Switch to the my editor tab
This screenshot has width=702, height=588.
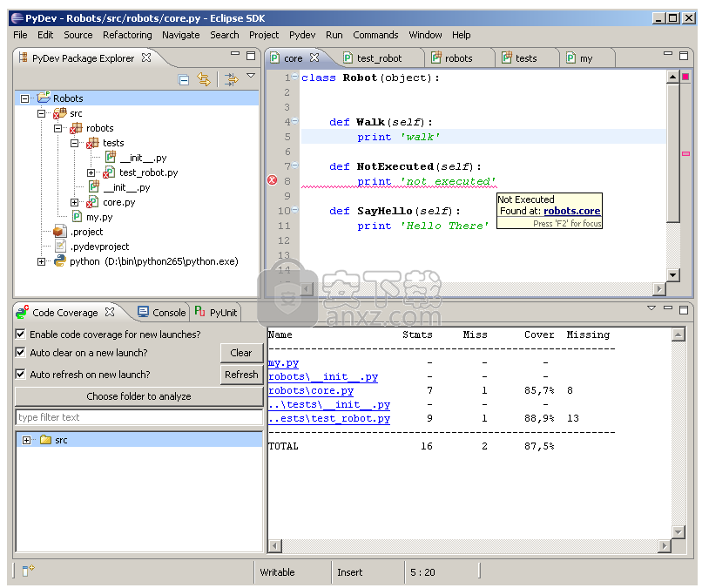click(585, 58)
